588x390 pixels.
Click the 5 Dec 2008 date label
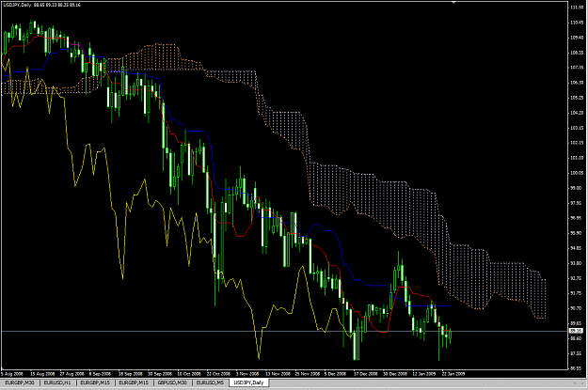tap(335, 374)
